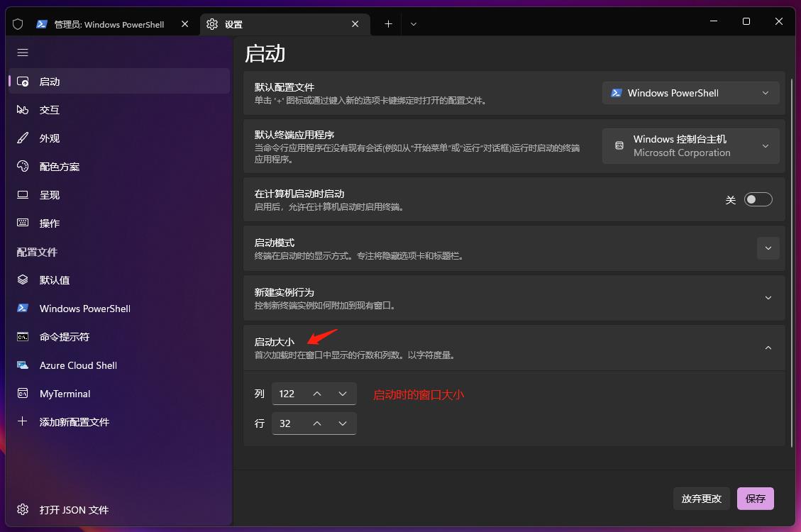Viewport: 801px width, 532px height.
Task: Open the 默认配置文件 dropdown
Action: [690, 93]
